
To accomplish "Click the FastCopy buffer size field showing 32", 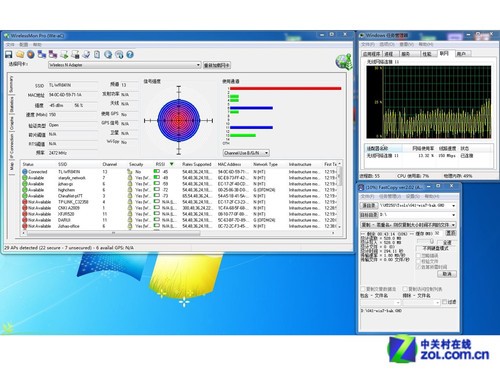I will [438, 233].
